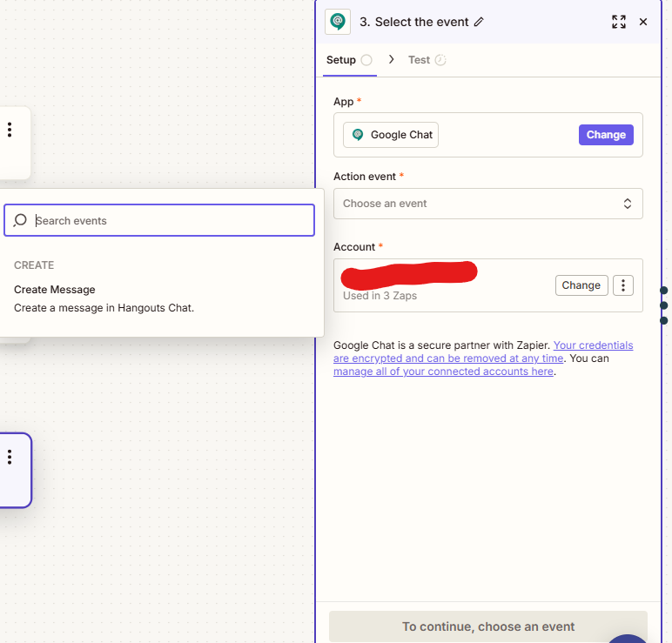
Task: Open the manage all connected accounts link
Action: tap(443, 372)
